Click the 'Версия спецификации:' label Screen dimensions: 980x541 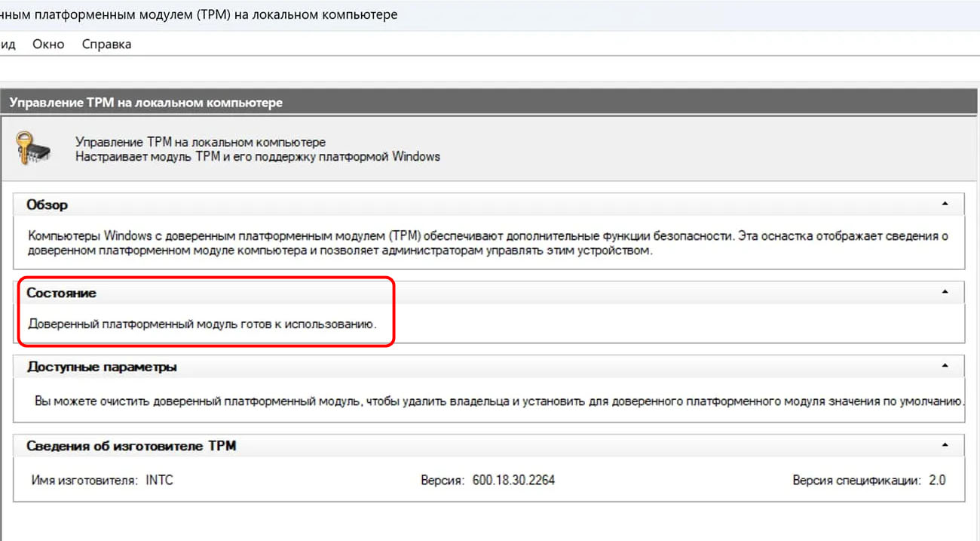click(857, 480)
